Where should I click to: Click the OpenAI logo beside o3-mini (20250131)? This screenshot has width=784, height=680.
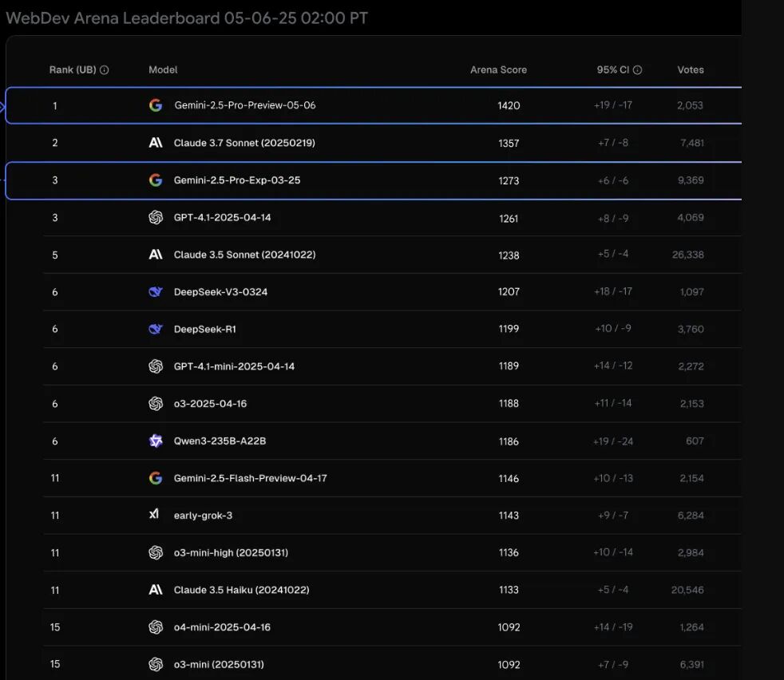coord(156,665)
